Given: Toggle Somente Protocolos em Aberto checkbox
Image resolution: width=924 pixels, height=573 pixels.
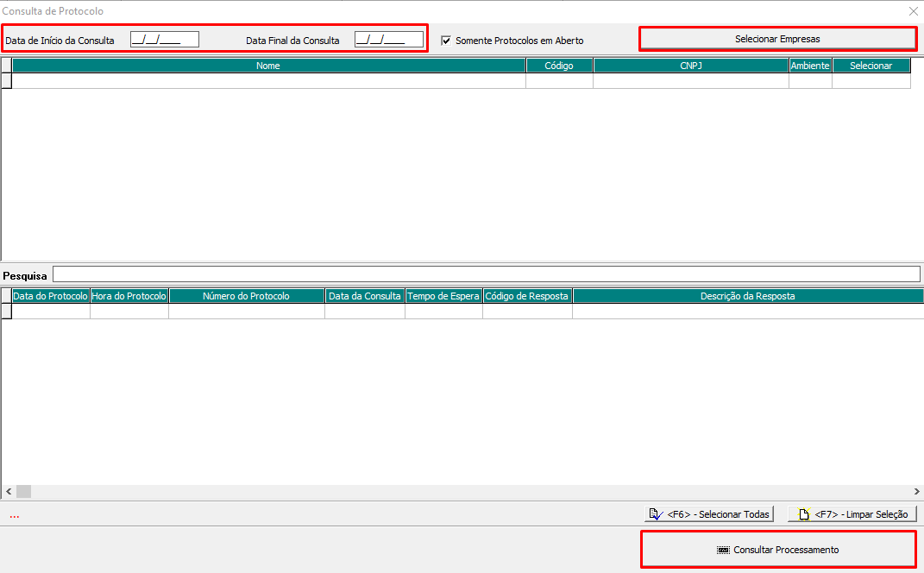Looking at the screenshot, I should [x=446, y=41].
